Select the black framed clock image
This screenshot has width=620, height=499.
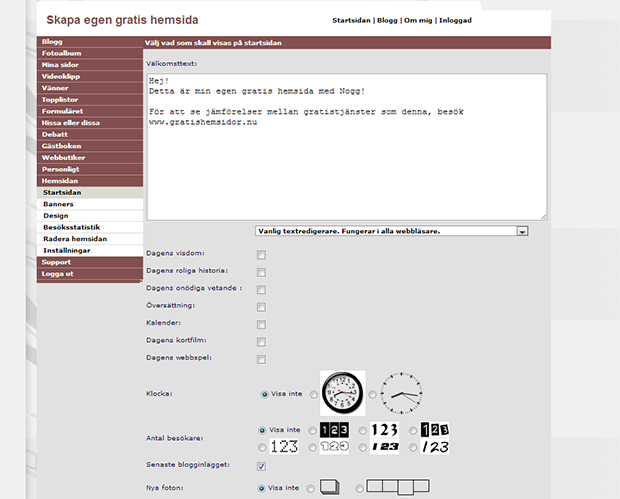click(x=342, y=393)
